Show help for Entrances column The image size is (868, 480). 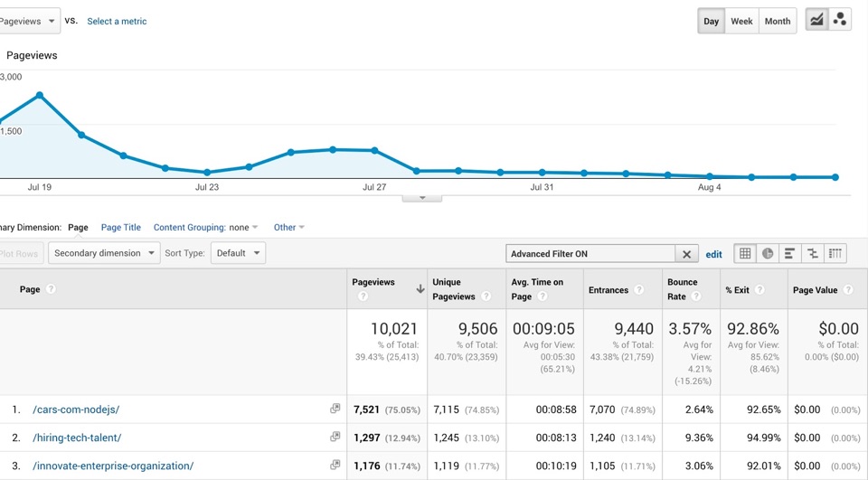pyautogui.click(x=639, y=289)
